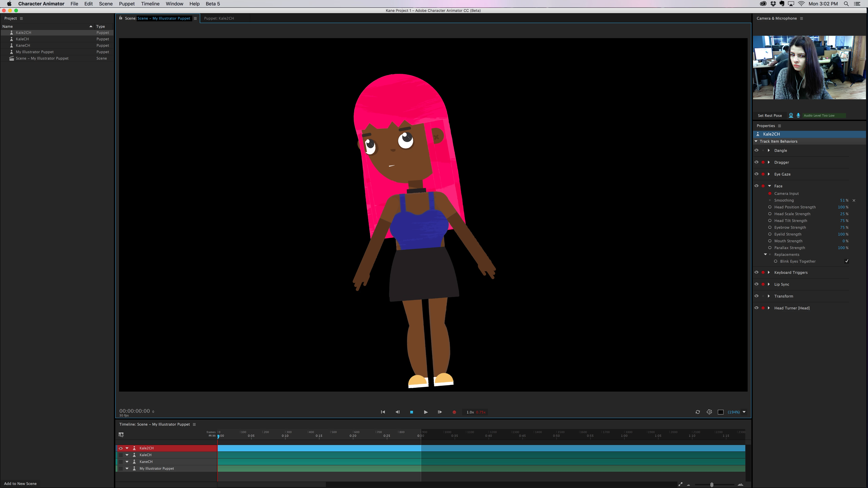Toggle the microphone input icon
This screenshot has height=488, width=868.
[x=798, y=115]
